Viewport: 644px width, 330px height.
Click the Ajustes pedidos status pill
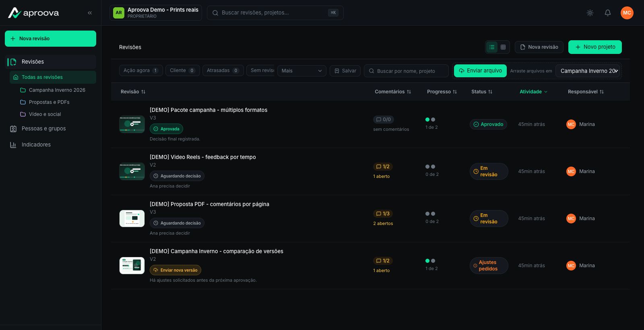pyautogui.click(x=489, y=266)
